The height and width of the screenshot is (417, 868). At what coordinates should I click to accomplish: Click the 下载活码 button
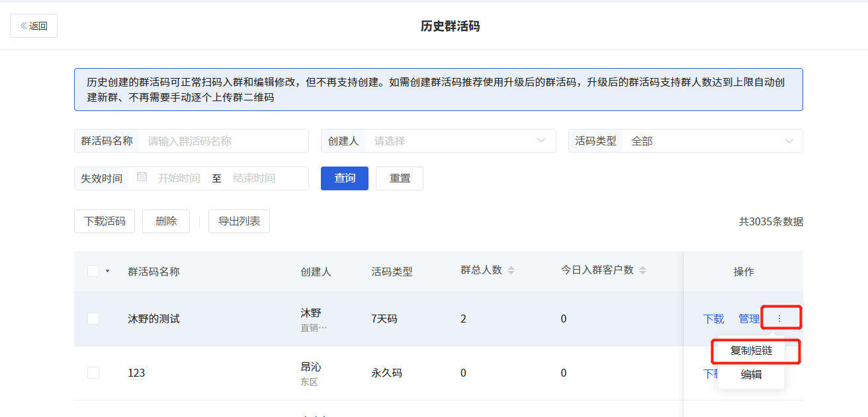[x=105, y=221]
